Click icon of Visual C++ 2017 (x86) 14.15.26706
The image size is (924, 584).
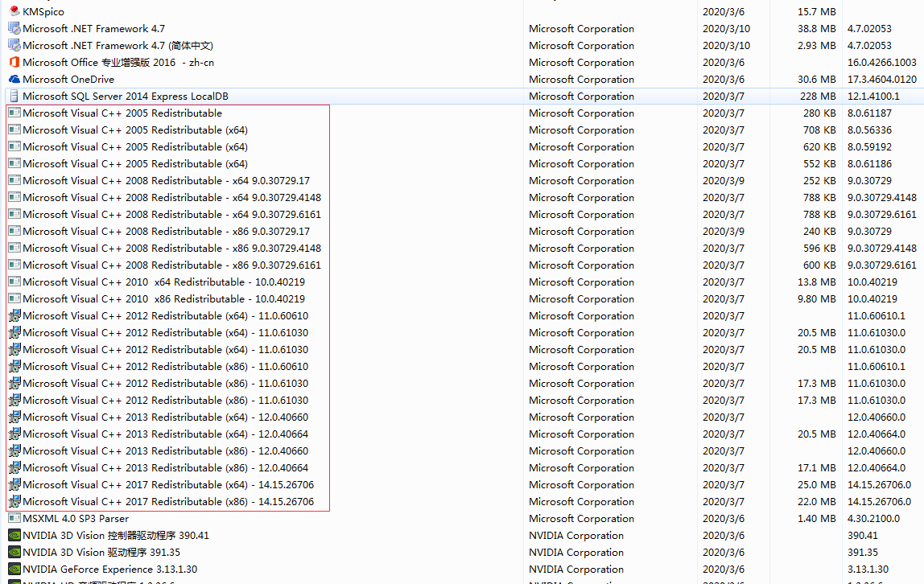tap(14, 502)
